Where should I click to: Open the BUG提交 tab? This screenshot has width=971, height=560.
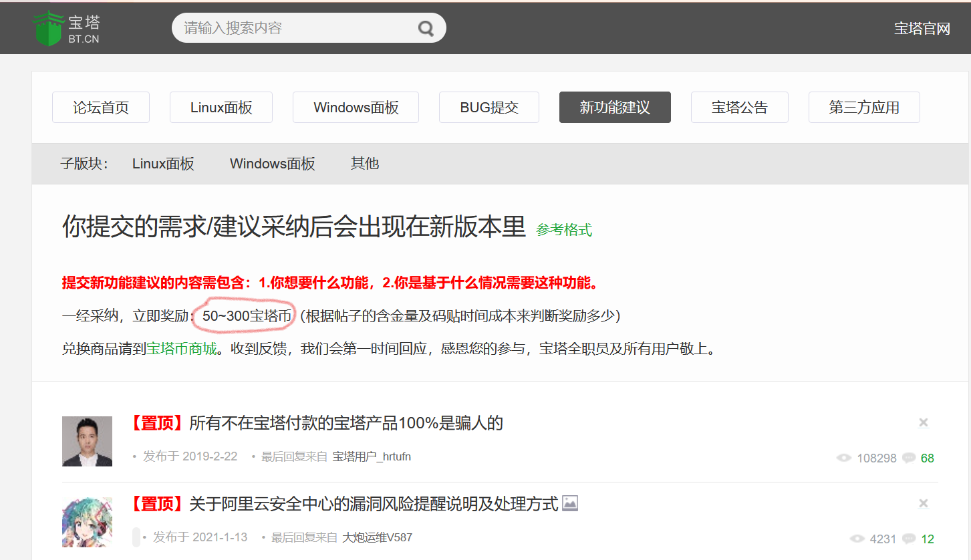pos(489,108)
